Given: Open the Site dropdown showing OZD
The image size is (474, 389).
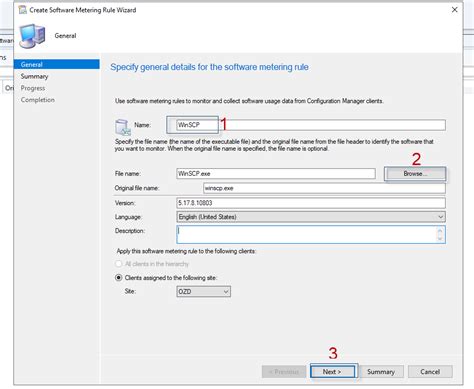Looking at the screenshot, I should (x=203, y=292).
